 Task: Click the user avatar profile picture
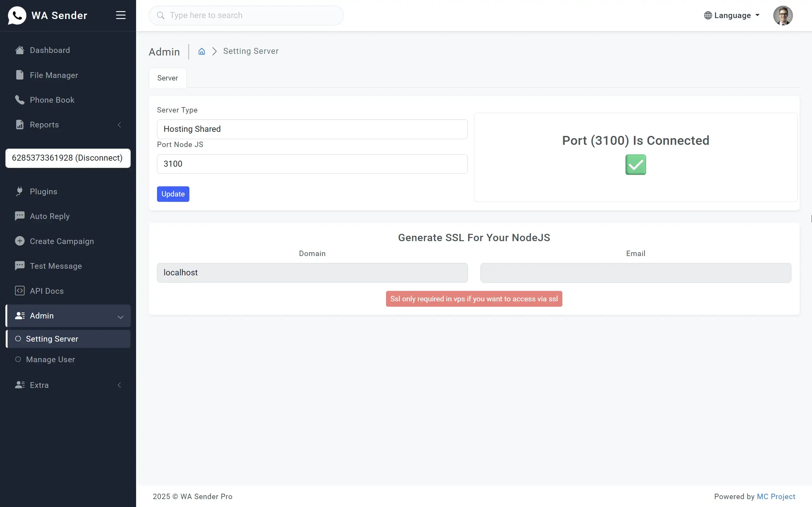[783, 15]
